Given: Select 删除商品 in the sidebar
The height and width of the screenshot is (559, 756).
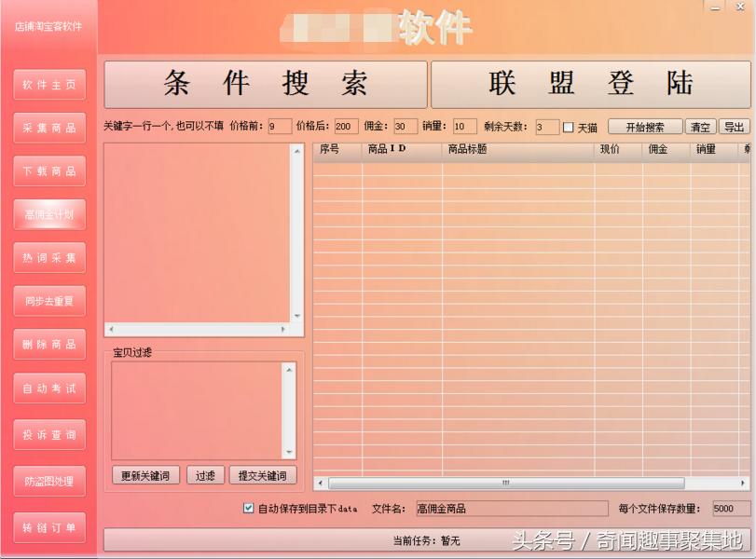Looking at the screenshot, I should tap(48, 345).
